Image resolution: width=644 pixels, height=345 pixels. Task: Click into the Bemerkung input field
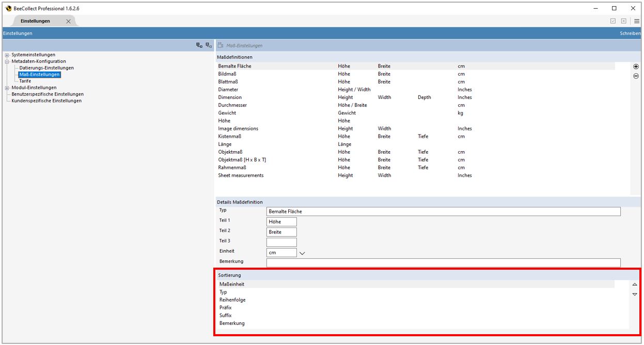tap(443, 263)
